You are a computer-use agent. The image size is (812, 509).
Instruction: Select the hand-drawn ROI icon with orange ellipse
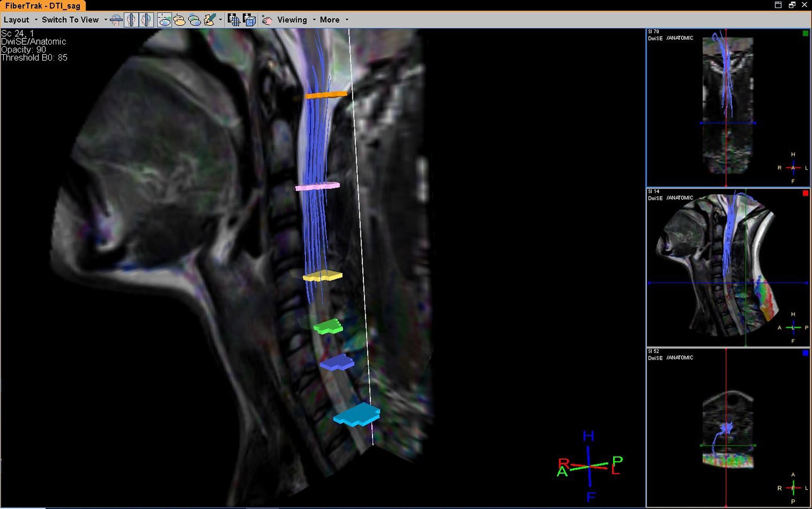click(180, 20)
